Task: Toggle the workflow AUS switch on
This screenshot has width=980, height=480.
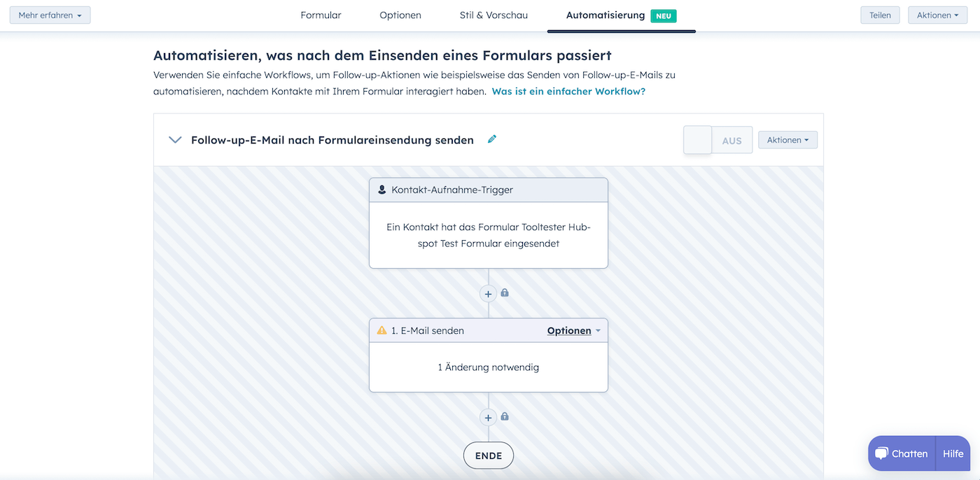Action: click(717, 140)
